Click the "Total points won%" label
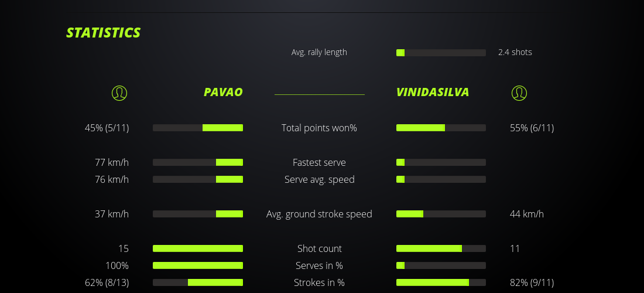The image size is (644, 293). pyautogui.click(x=319, y=128)
